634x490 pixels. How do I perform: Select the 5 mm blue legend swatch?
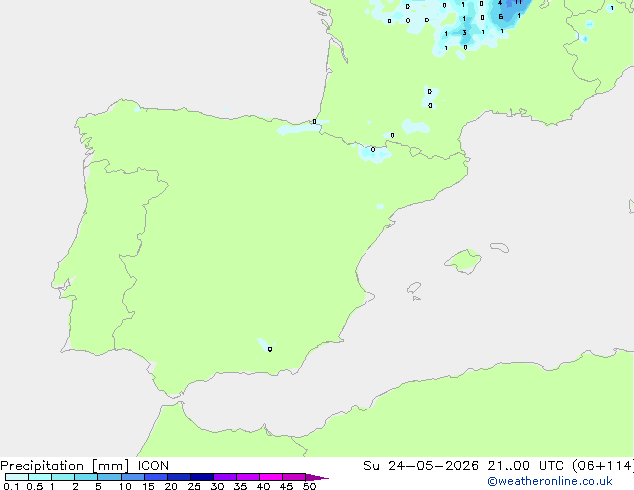pyautogui.click(x=110, y=477)
